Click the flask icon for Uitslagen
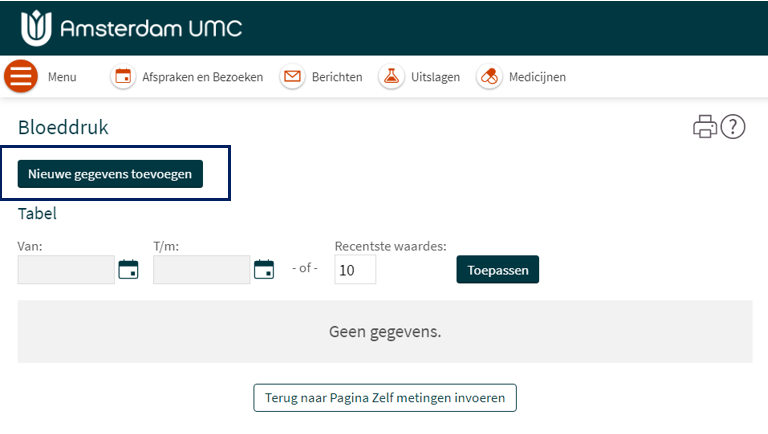Screen dimensions: 768x434 pyautogui.click(x=391, y=77)
